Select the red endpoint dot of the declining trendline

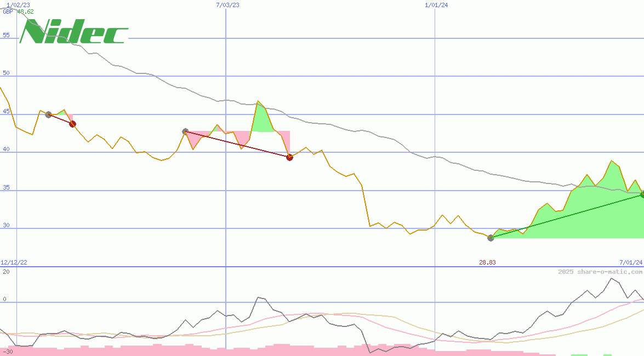pyautogui.click(x=289, y=157)
